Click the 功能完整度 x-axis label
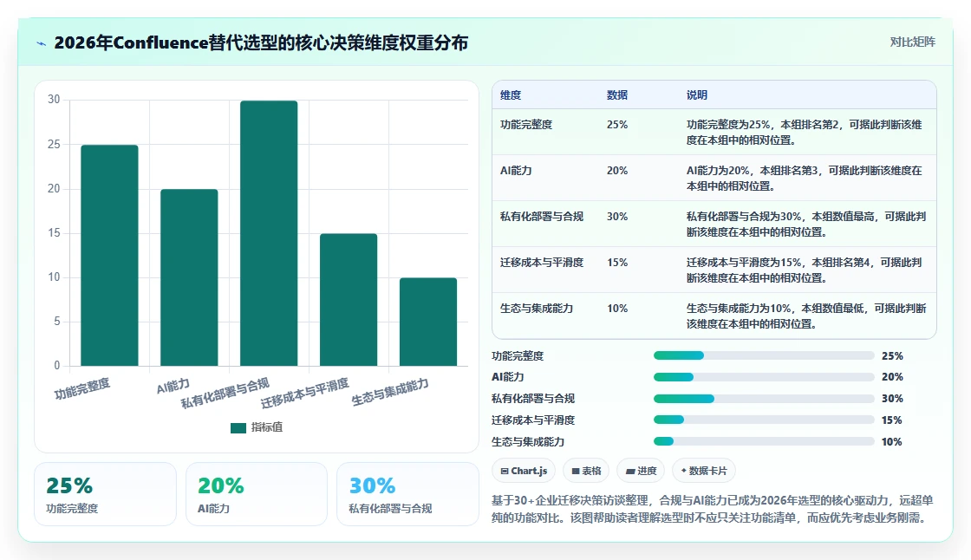 click(82, 388)
